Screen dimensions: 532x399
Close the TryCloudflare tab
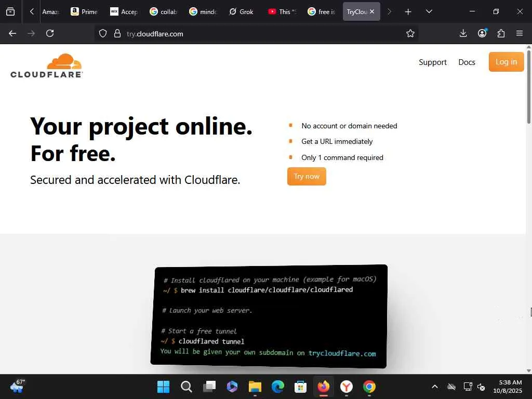[372, 11]
